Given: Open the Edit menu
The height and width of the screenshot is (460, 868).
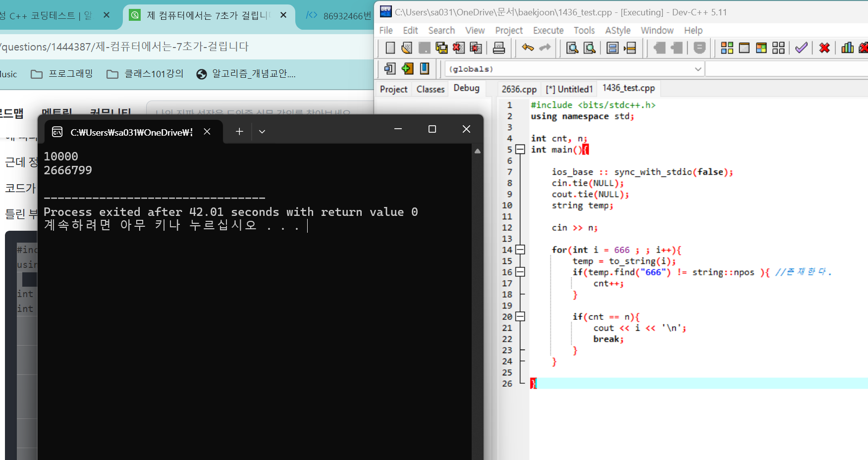Looking at the screenshot, I should [410, 30].
